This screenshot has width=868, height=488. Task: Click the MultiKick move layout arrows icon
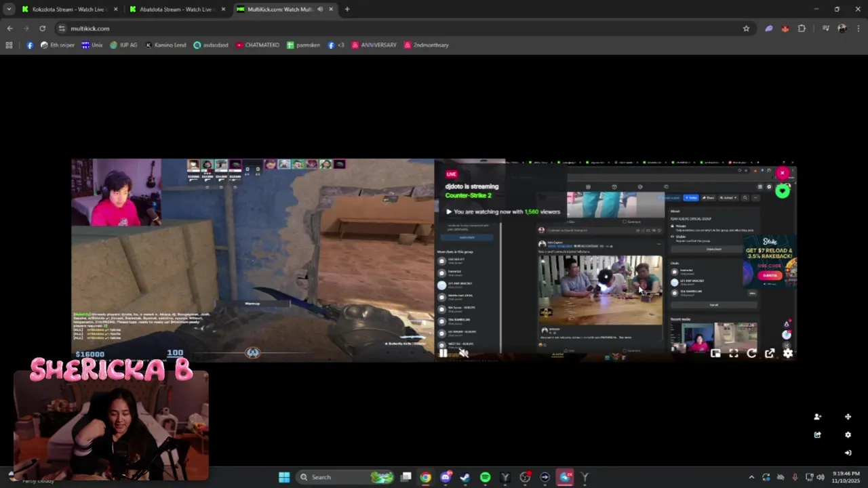click(848, 417)
